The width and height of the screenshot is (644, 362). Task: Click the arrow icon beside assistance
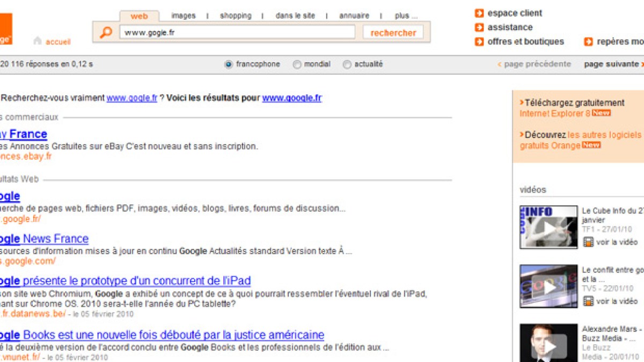click(479, 27)
